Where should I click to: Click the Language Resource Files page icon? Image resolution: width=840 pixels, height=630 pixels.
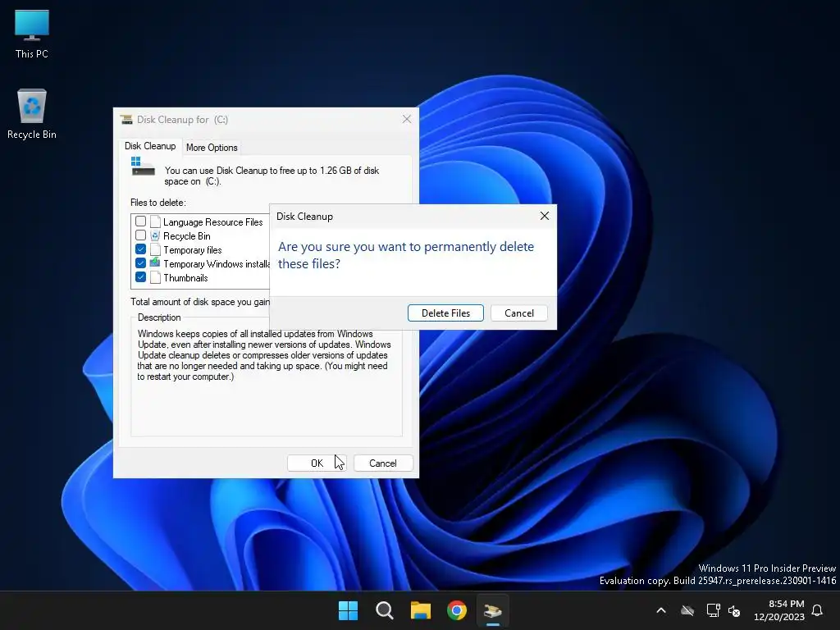coord(155,221)
